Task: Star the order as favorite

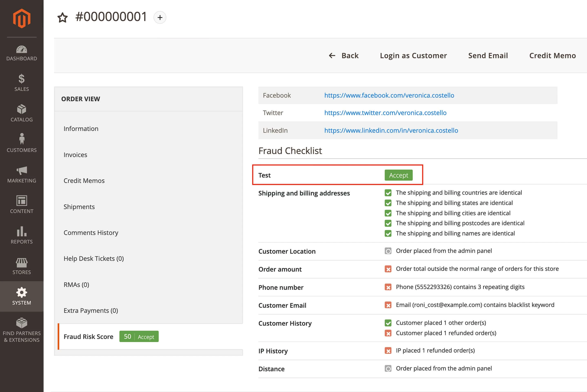Action: [62, 18]
